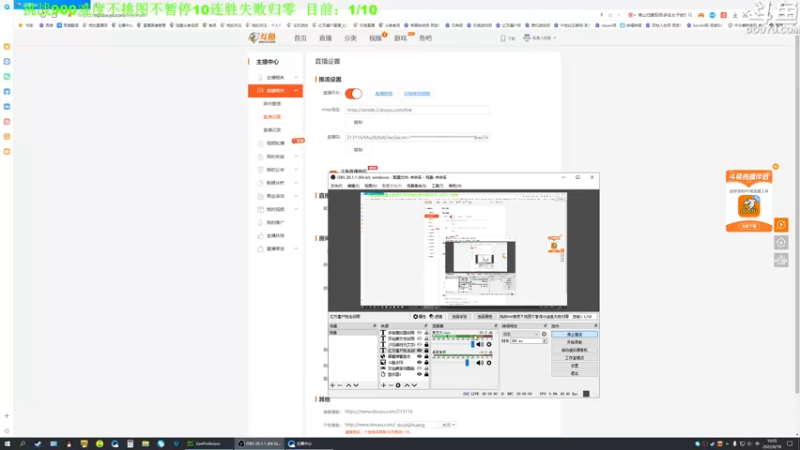Image resolution: width=800 pixels, height=450 pixels.
Task: Open the File menu in OBS
Action: click(x=337, y=186)
